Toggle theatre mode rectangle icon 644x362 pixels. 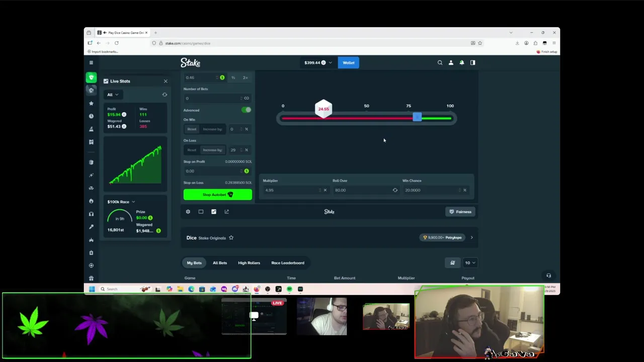(x=201, y=212)
